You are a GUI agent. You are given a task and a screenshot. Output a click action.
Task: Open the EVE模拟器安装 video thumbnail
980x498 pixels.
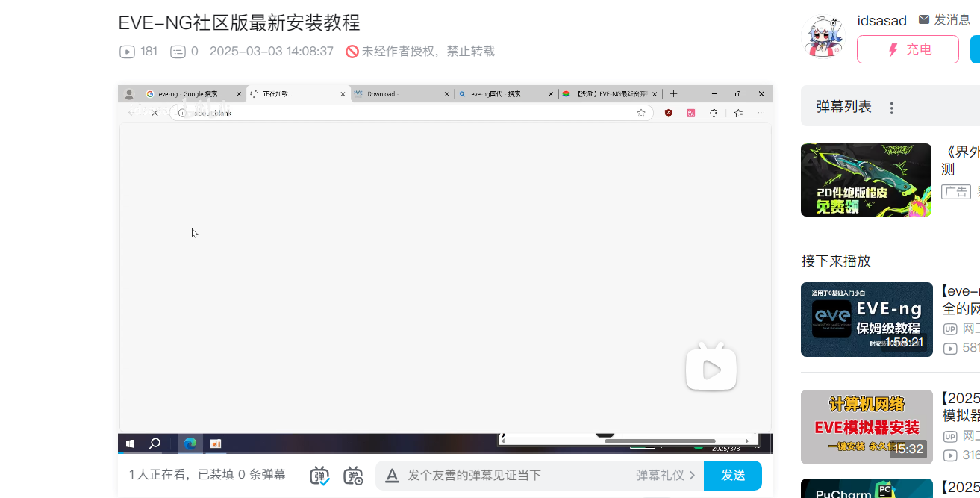pyautogui.click(x=867, y=427)
